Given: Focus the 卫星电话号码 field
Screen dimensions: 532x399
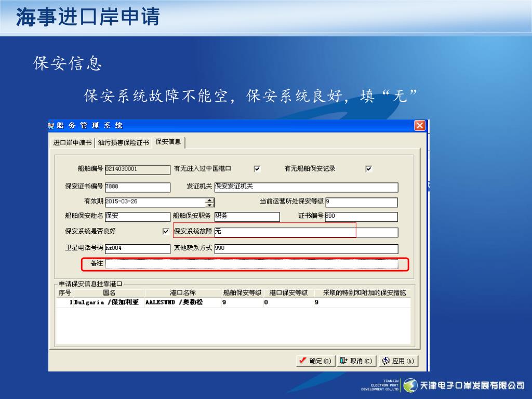Looking at the screenshot, I should tap(137, 249).
